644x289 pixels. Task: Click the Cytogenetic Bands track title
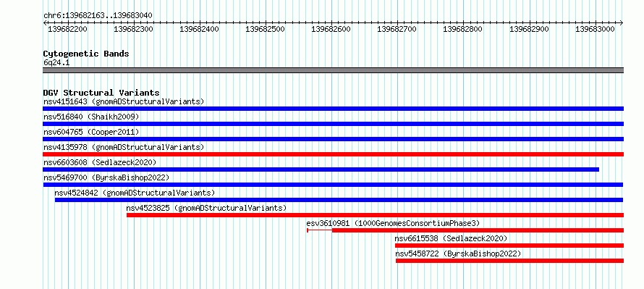click(86, 54)
